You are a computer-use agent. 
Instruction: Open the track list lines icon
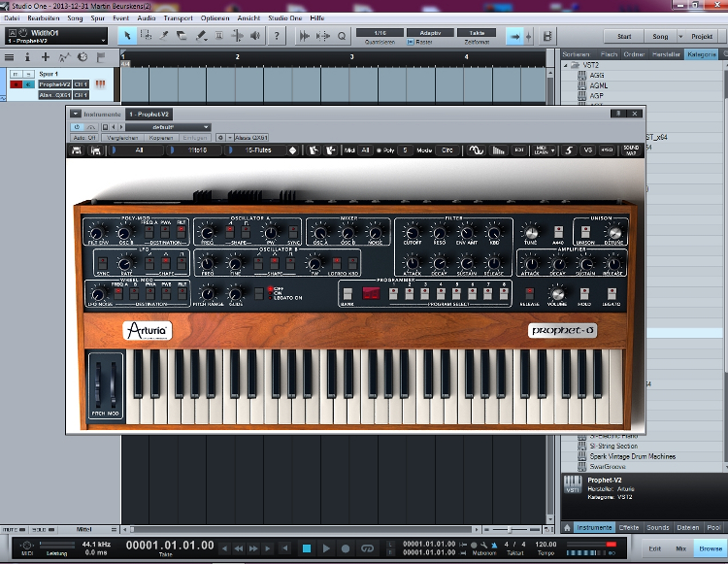(x=9, y=57)
